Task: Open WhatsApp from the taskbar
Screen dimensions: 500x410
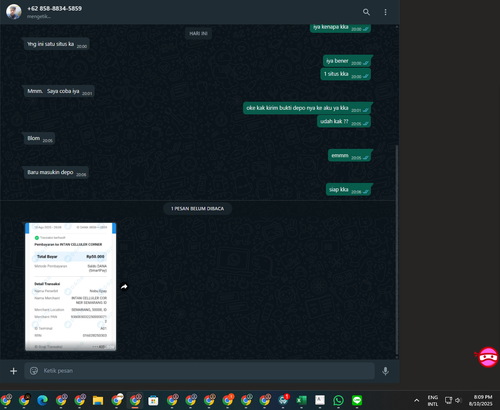Action: pos(338,400)
